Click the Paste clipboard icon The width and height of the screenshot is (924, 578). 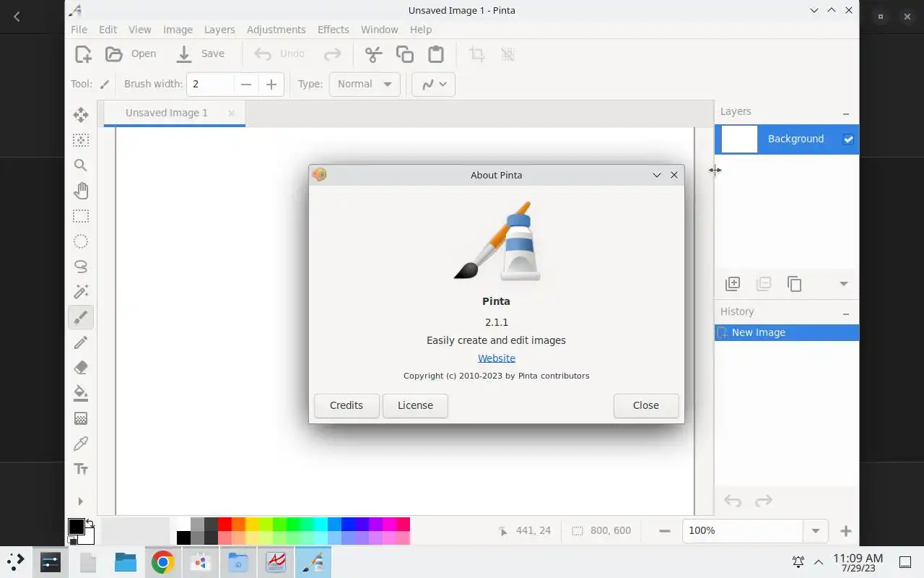coord(436,54)
